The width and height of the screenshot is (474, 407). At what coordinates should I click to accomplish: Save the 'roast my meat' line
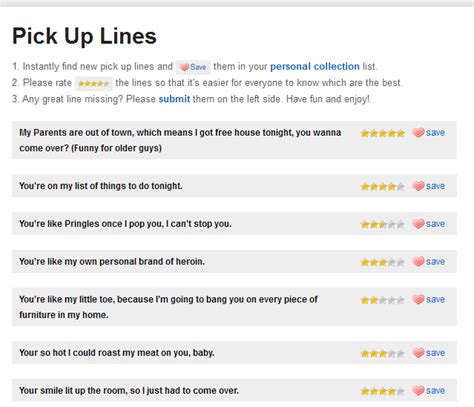(x=429, y=353)
